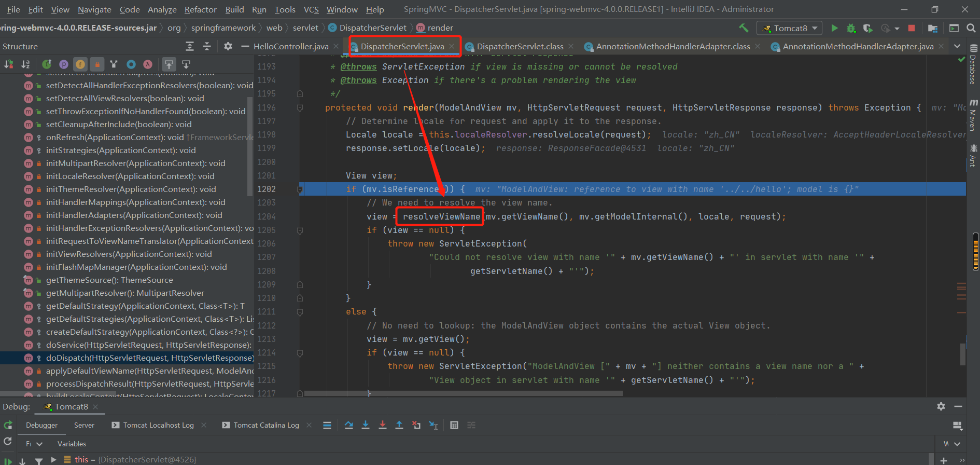Open Structure panel settings gear
Screen dimensions: 980x465
(x=228, y=46)
